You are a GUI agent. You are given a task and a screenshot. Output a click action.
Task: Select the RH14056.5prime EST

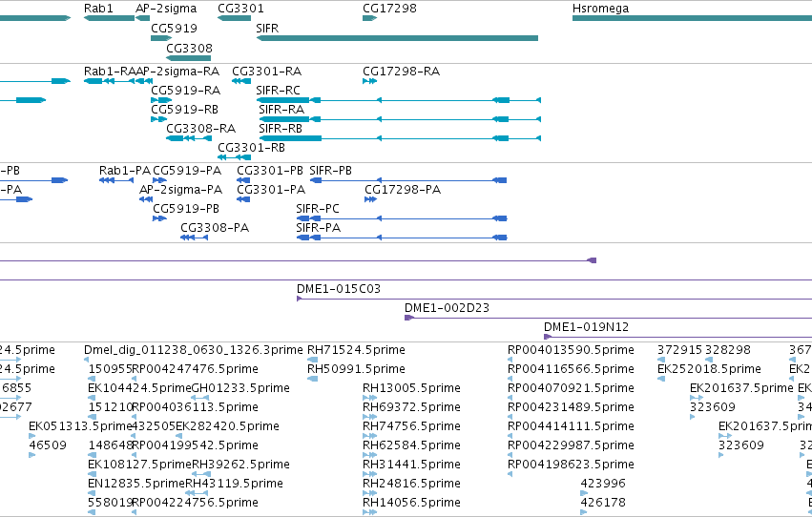[x=370, y=512]
